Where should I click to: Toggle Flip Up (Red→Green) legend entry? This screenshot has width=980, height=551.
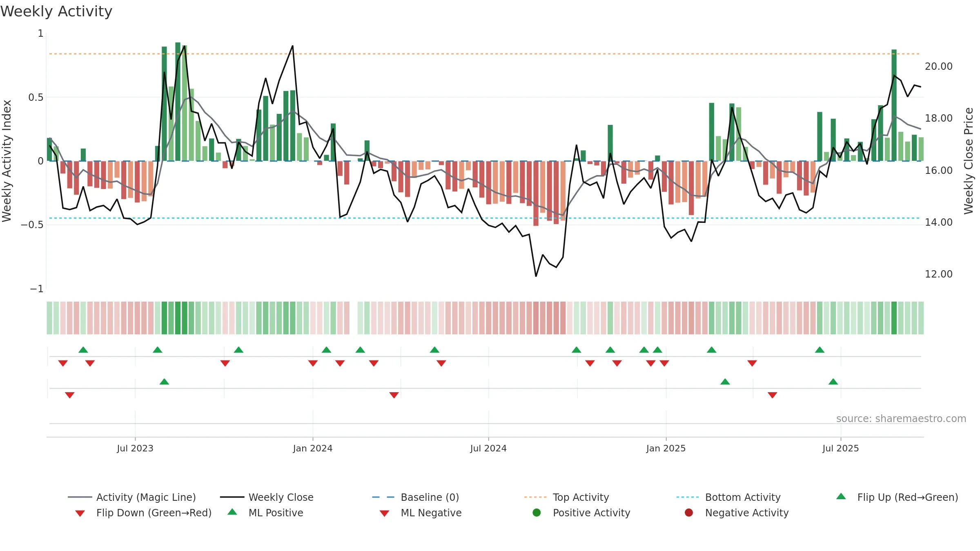897,497
